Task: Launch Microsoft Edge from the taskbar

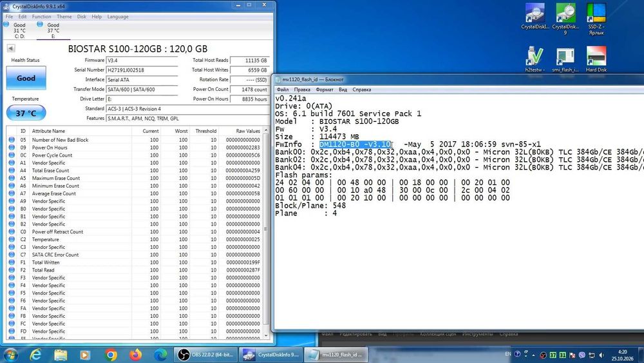Action: click(160, 355)
